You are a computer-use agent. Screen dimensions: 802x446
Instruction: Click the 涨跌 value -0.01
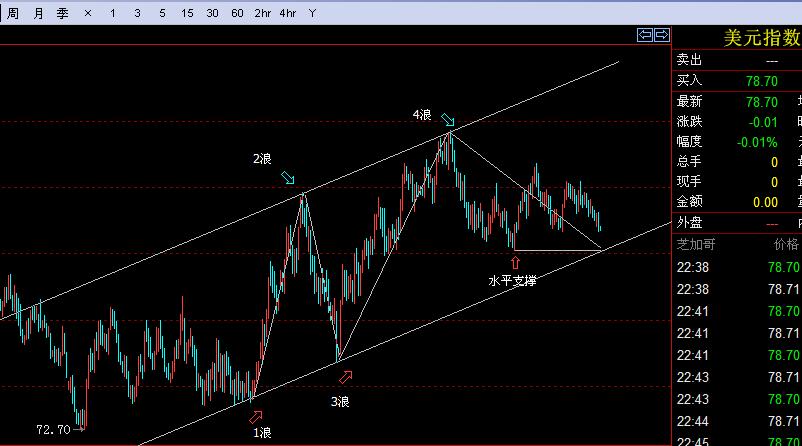763,123
